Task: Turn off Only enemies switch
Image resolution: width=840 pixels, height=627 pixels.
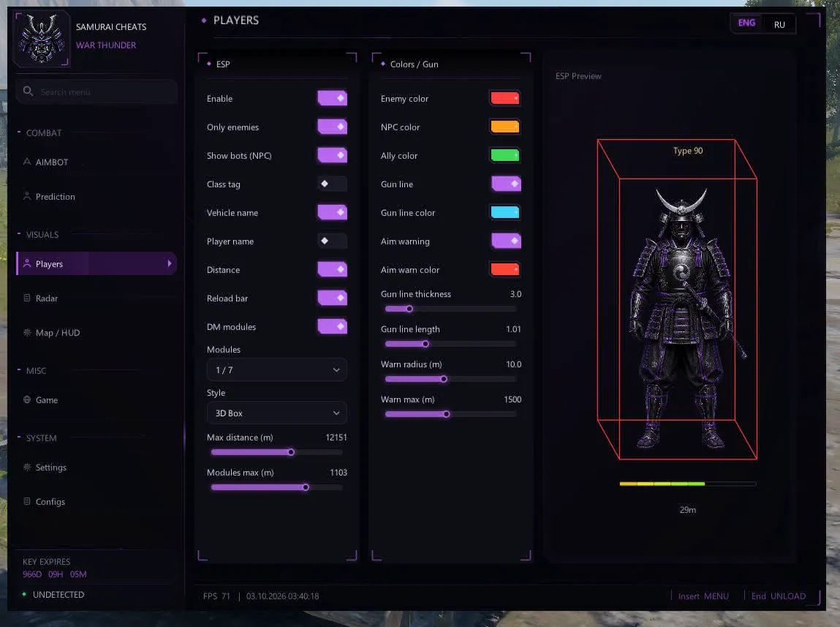Action: pyautogui.click(x=332, y=127)
